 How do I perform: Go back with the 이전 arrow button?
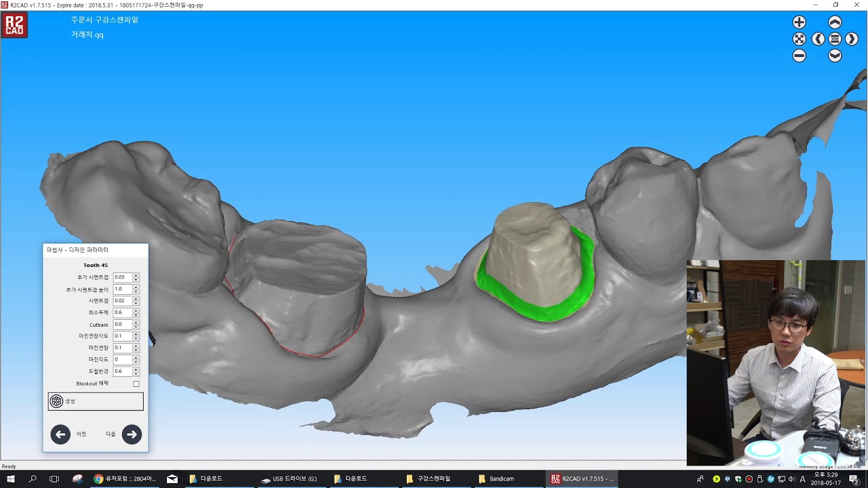click(60, 434)
